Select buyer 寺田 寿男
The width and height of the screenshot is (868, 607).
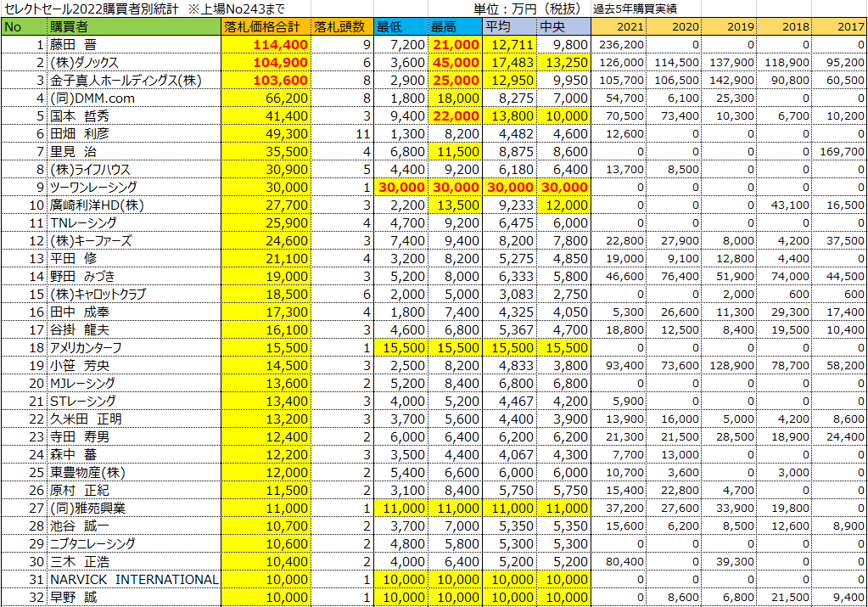click(x=80, y=436)
